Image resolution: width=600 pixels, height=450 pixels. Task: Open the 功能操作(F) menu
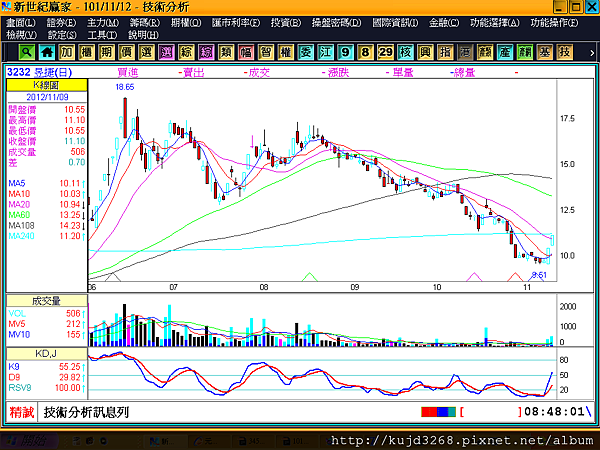pos(554,23)
